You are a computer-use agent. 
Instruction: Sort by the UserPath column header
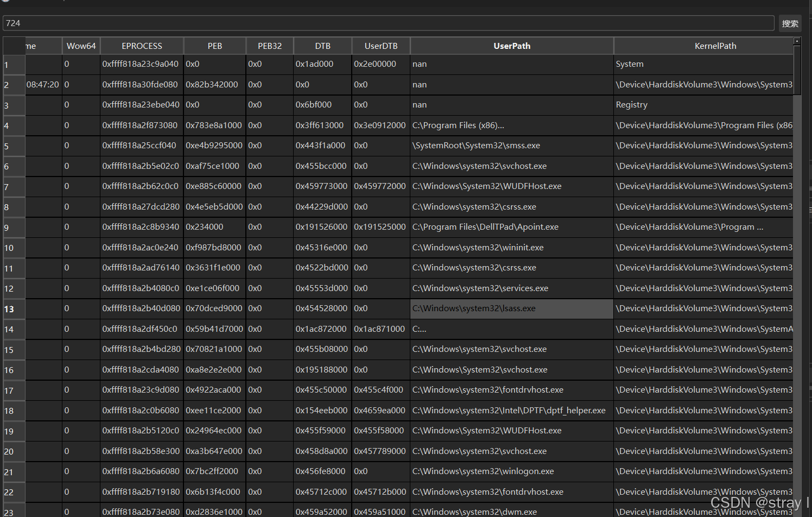point(512,46)
